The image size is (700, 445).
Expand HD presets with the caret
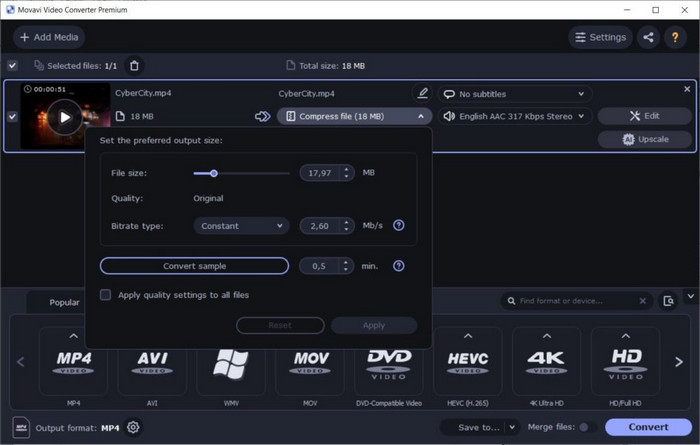click(626, 336)
